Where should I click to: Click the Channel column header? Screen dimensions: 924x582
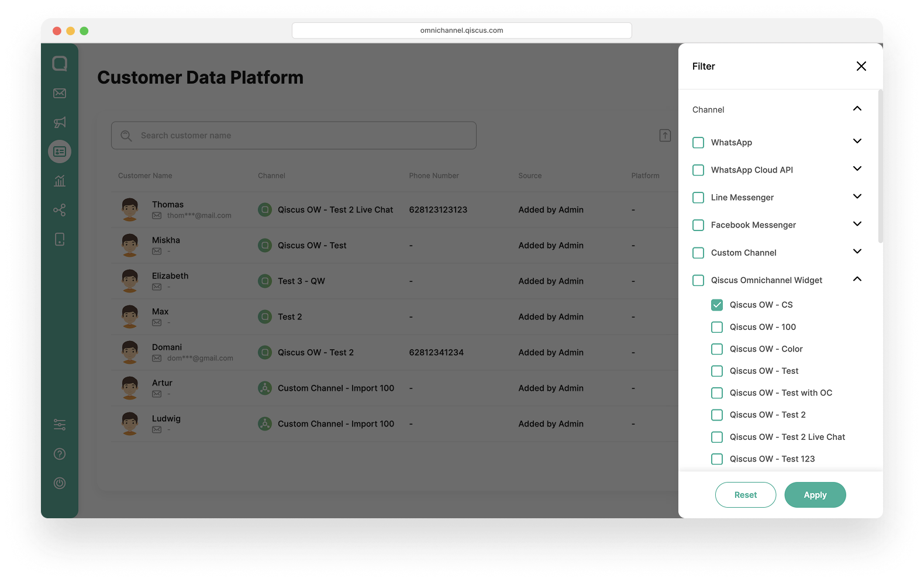coord(271,175)
